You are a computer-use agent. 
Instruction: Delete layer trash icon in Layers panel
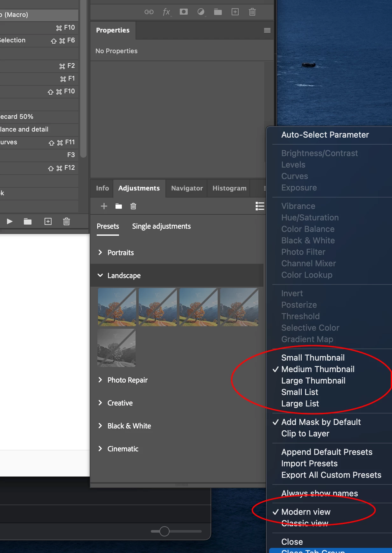(252, 12)
